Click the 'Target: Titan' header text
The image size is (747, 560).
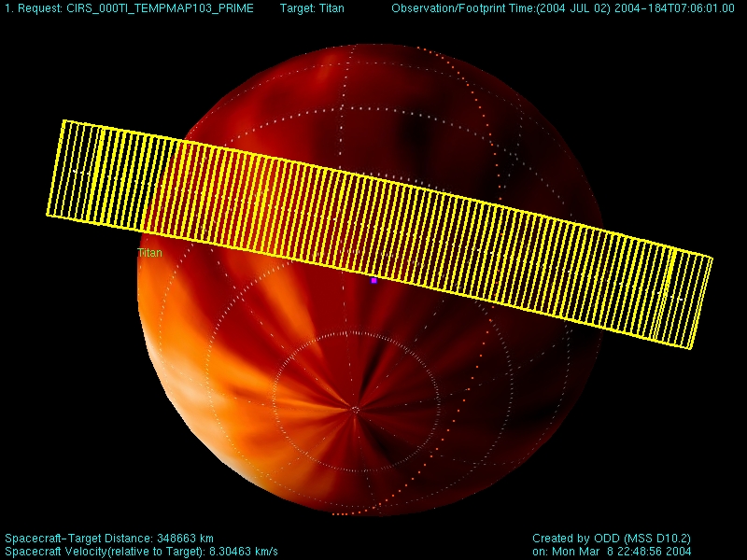coord(312,8)
